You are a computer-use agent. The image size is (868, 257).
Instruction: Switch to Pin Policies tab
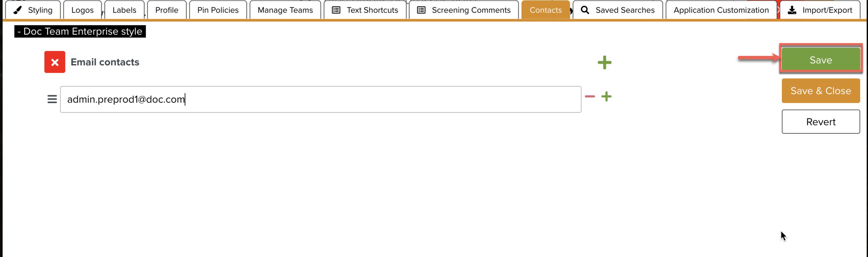218,10
